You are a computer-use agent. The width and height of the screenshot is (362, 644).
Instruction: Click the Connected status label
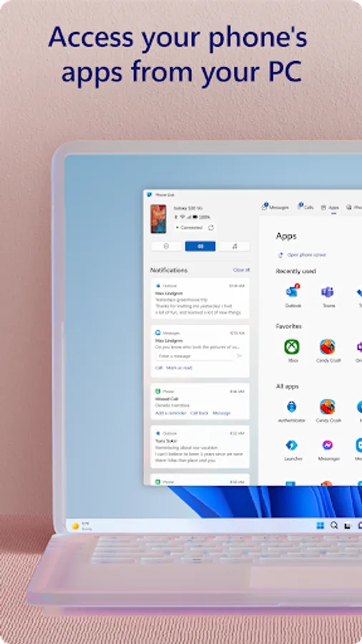coord(190,228)
